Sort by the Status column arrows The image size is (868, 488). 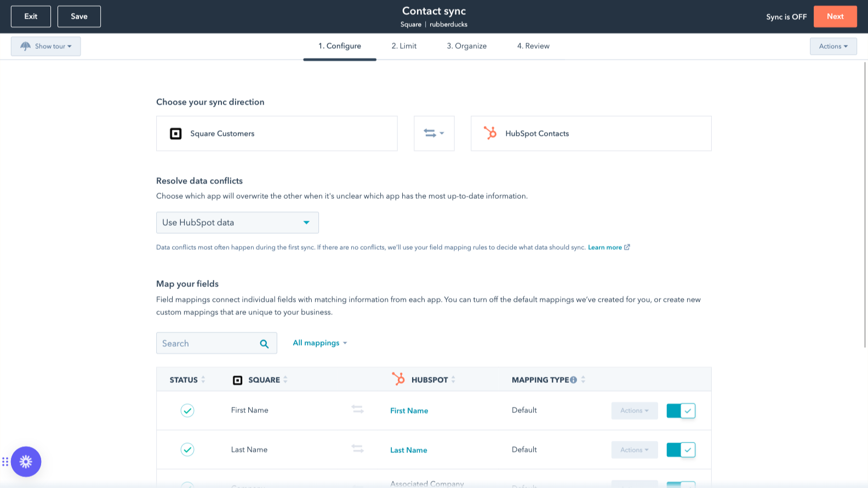pos(203,380)
